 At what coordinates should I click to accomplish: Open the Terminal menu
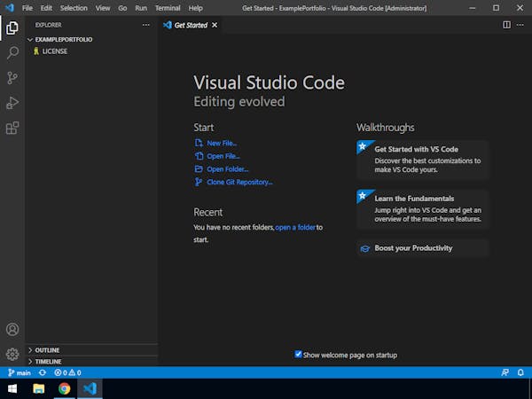coord(168,8)
